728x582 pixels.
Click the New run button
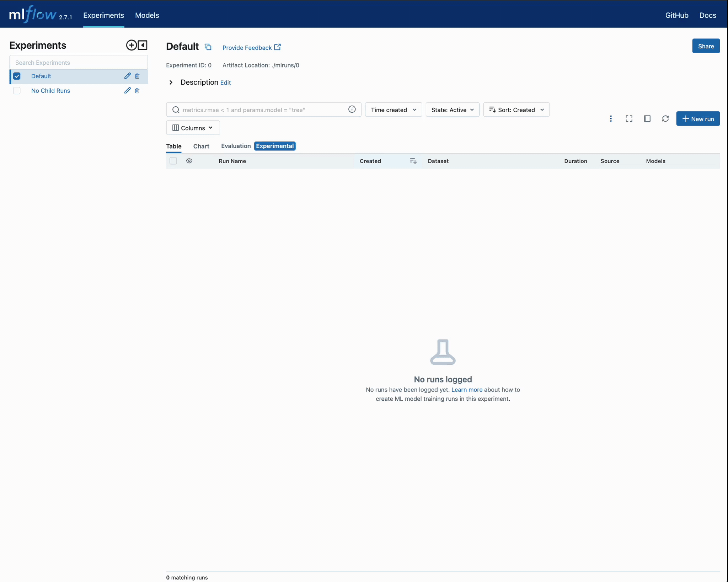tap(697, 119)
